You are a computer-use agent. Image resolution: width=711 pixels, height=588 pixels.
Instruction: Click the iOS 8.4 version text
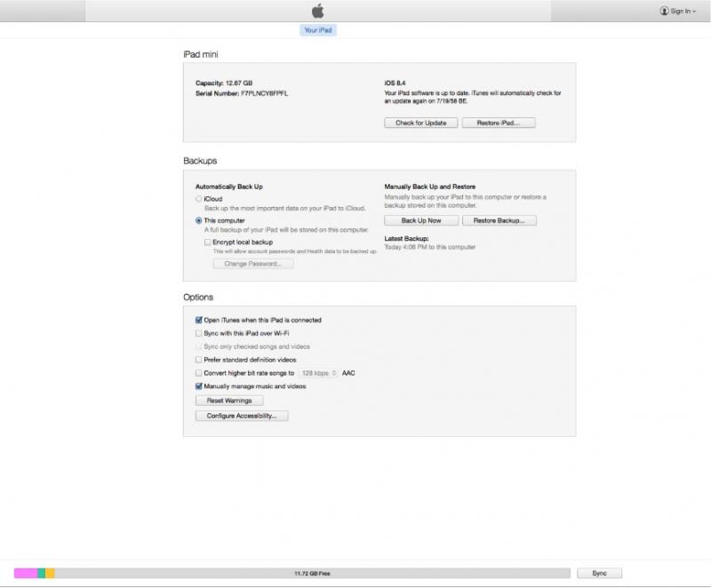pos(395,83)
